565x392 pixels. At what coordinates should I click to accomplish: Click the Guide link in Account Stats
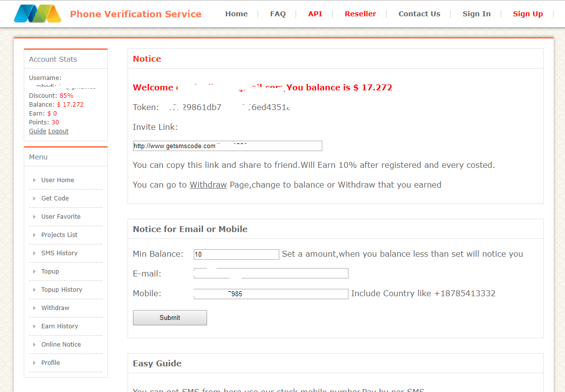click(x=38, y=131)
